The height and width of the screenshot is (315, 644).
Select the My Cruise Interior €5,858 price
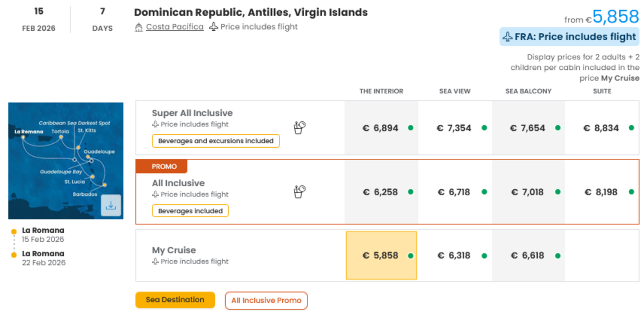381,256
